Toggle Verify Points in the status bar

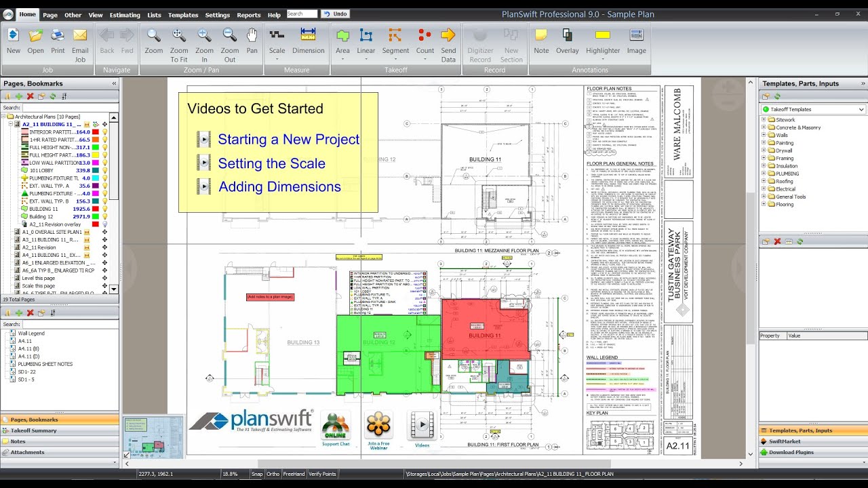322,474
